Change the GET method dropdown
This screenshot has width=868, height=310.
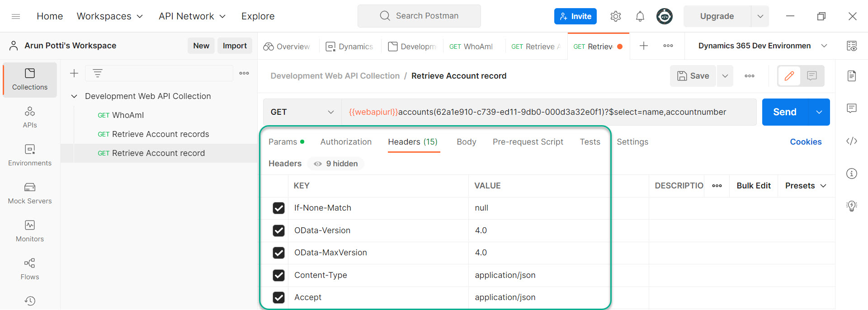point(302,112)
